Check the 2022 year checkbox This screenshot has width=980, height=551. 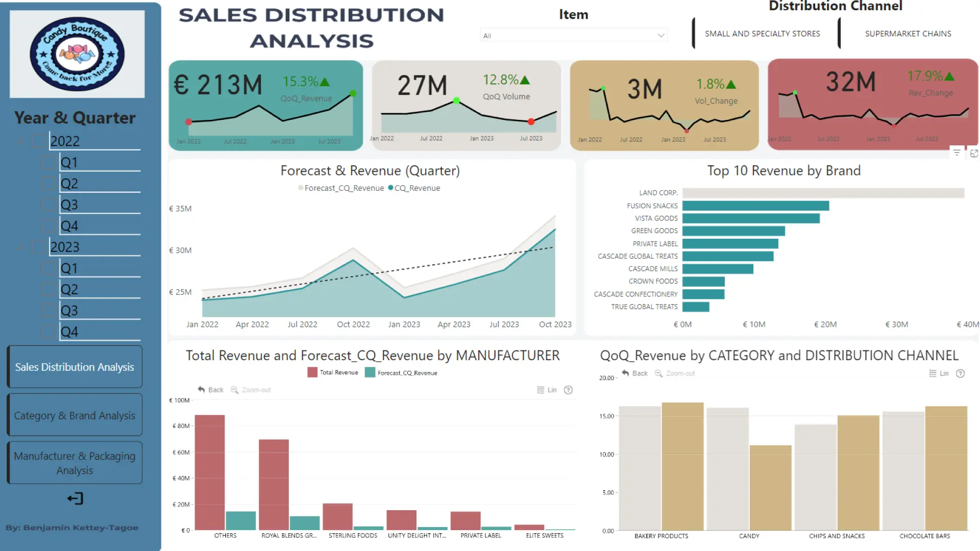[x=39, y=141]
